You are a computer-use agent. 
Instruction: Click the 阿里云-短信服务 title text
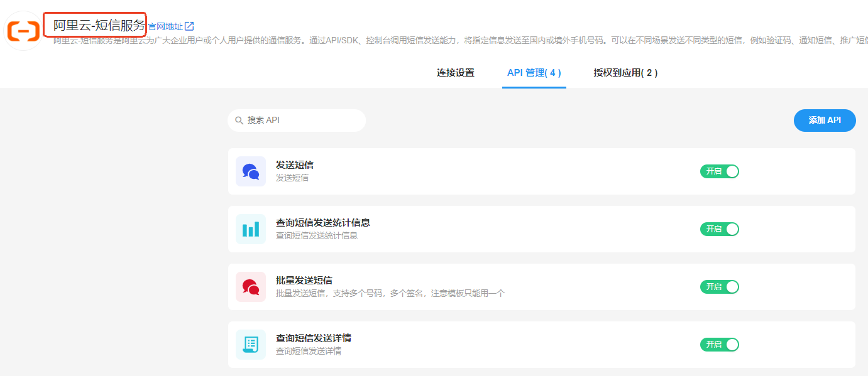99,26
